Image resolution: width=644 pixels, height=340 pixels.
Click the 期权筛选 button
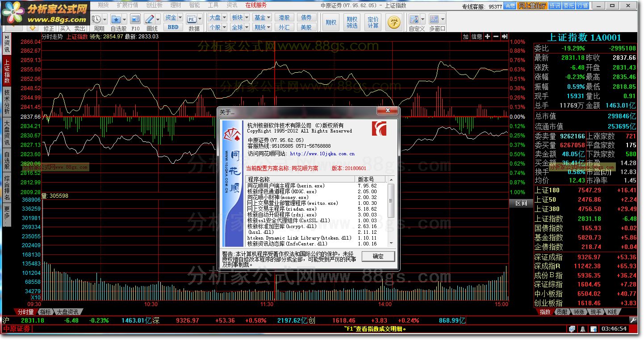(352, 22)
